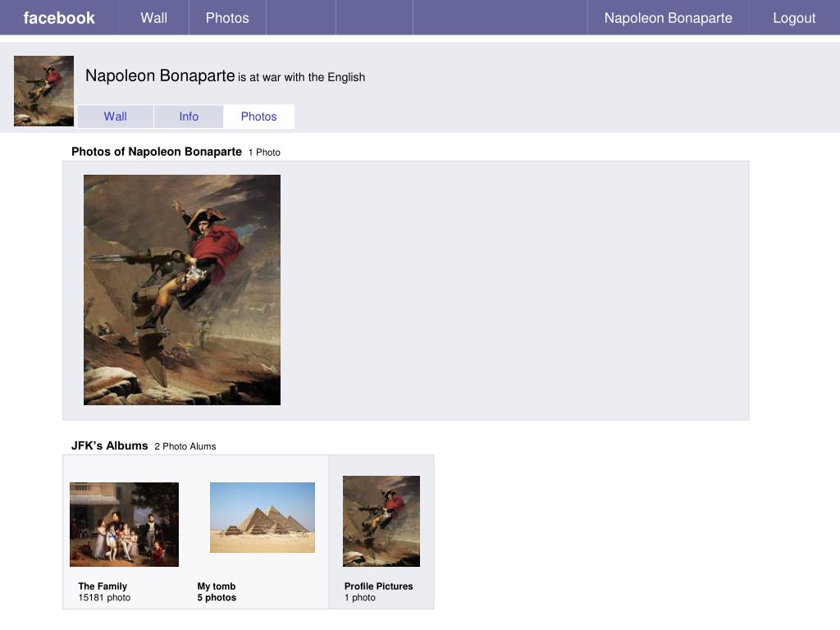This screenshot has width=840, height=630.
Task: Click the '2 Photo Alums' text
Action: [185, 446]
